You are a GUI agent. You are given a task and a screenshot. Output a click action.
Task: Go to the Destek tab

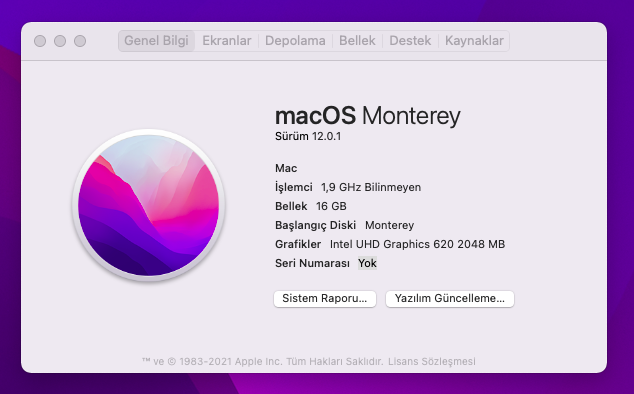[410, 41]
